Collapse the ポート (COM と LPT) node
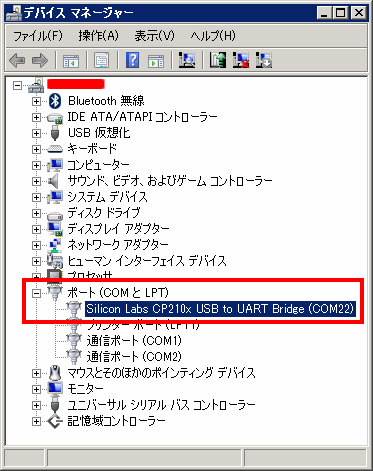 [x=36, y=293]
